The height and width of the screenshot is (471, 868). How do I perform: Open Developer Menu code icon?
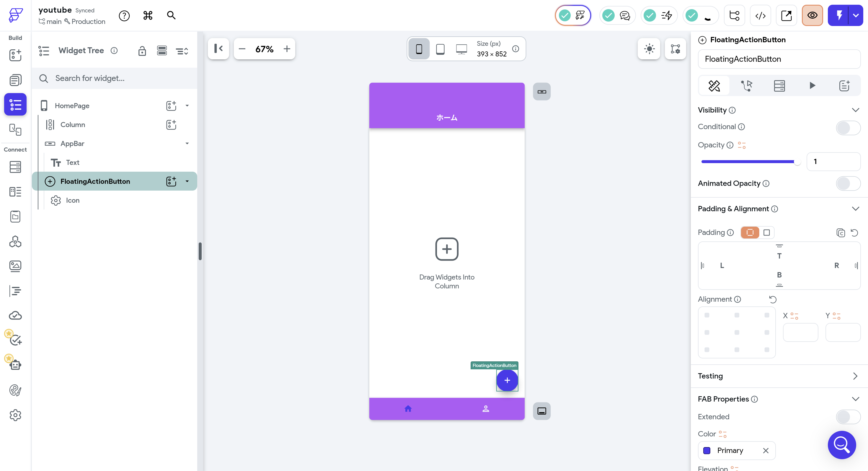click(760, 15)
